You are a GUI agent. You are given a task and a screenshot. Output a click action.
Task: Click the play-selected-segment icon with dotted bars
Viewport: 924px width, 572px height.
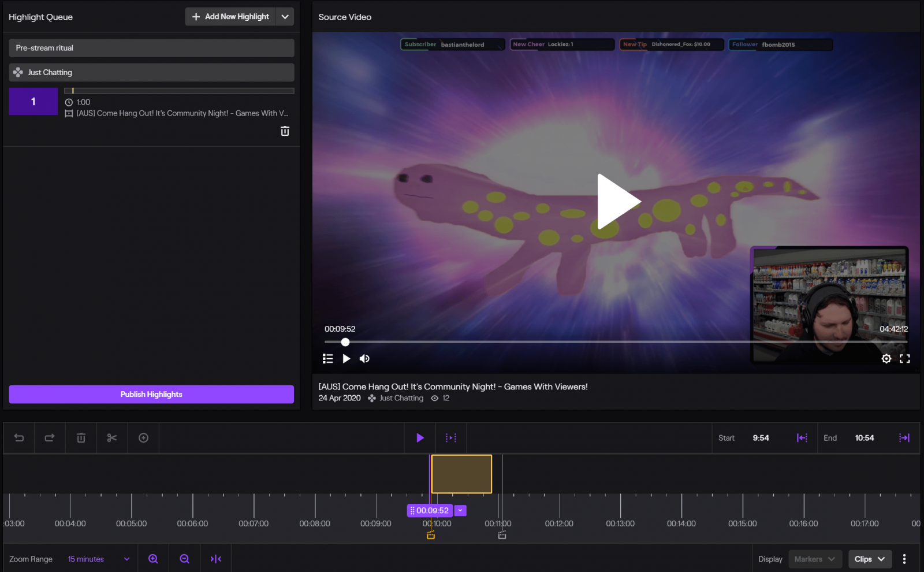point(451,438)
